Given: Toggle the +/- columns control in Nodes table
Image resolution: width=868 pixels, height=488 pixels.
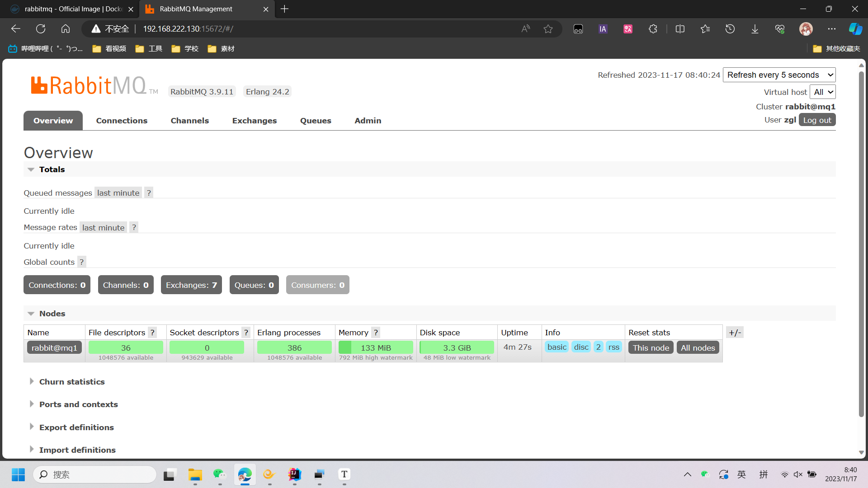Looking at the screenshot, I should coord(735,333).
